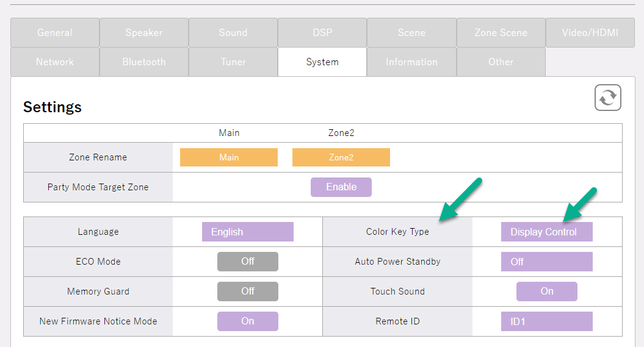The height and width of the screenshot is (347, 644).
Task: Switch to the General tab
Action: click(55, 33)
